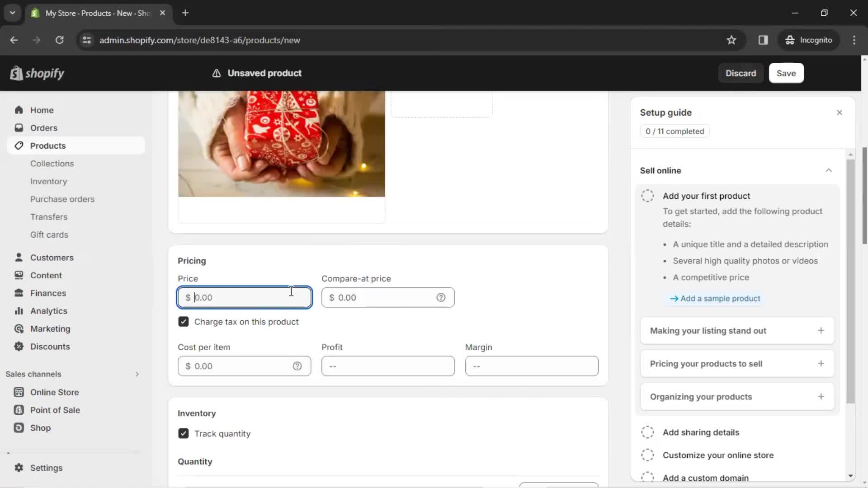
Task: Click the Setup guide close button
Action: pos(840,112)
